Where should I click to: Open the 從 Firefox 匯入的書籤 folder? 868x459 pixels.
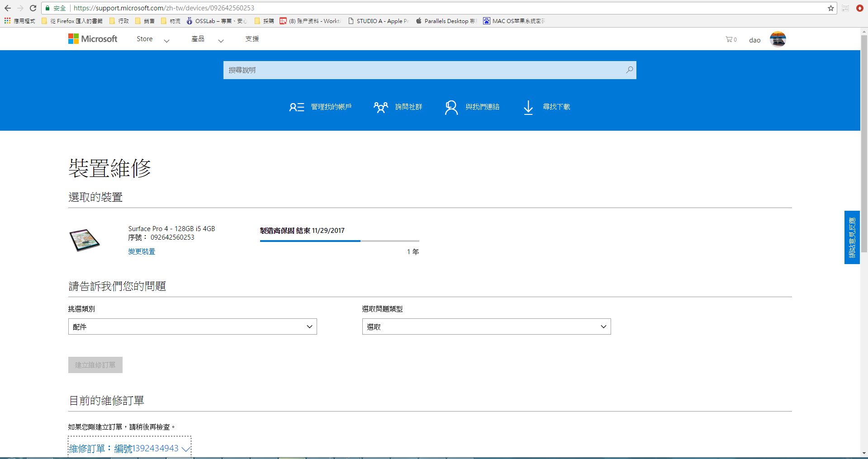[72, 21]
